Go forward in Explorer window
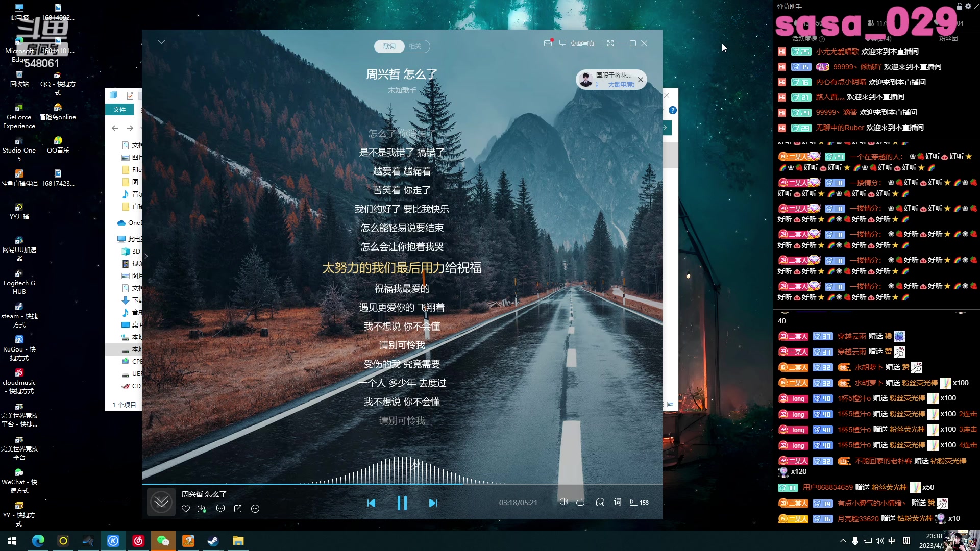Image resolution: width=980 pixels, height=551 pixels. point(130,128)
